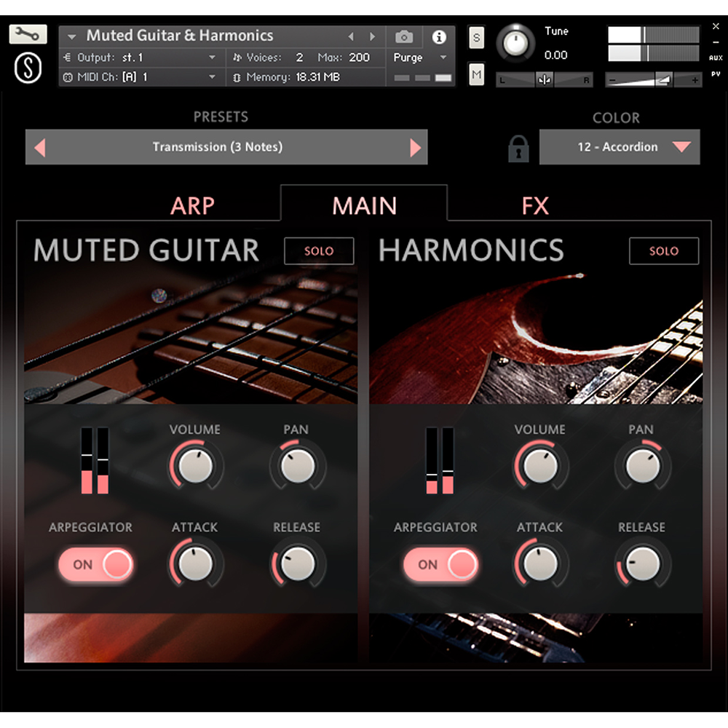Viewport: 728px width, 728px height.
Task: Select the next preset with the right arrow
Action: 416,147
